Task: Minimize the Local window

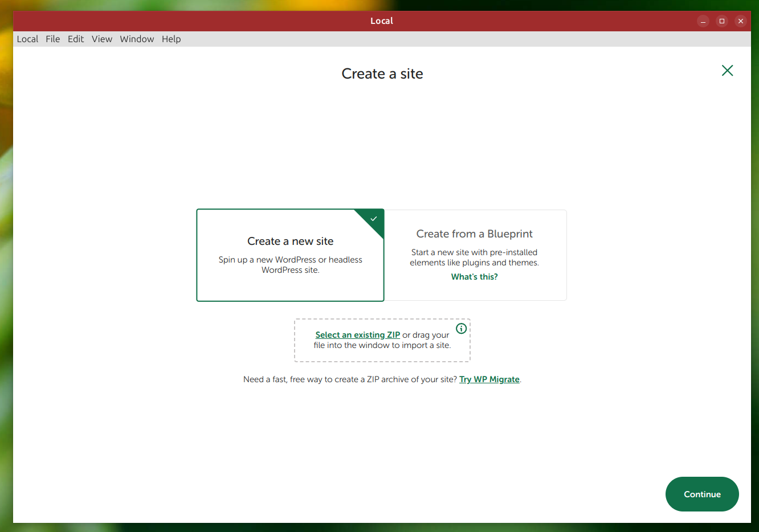Action: tap(703, 21)
